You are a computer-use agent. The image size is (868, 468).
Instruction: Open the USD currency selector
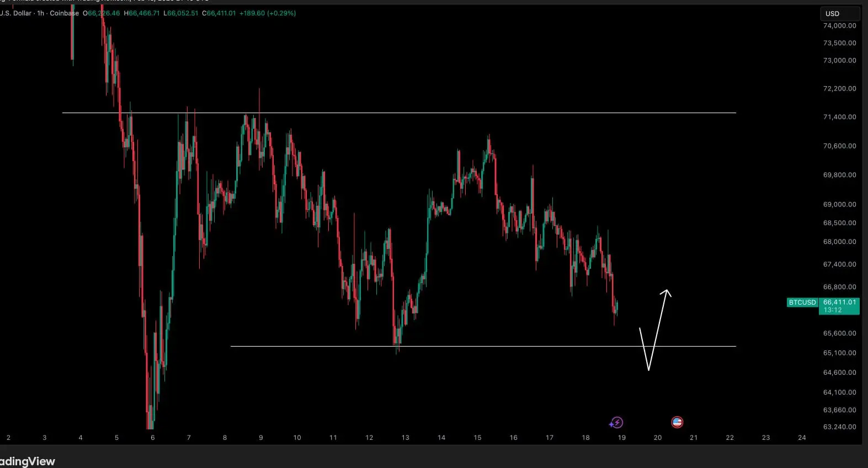839,13
